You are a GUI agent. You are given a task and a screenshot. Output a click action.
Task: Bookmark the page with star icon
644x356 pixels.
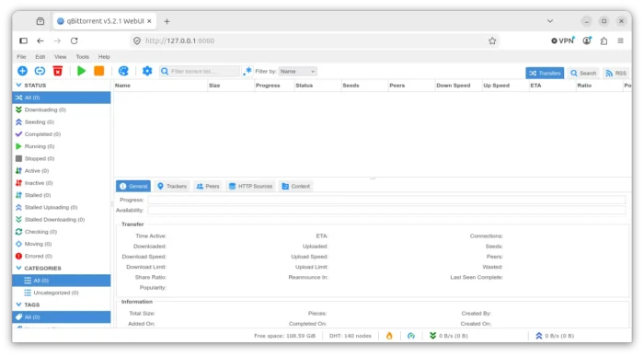pyautogui.click(x=492, y=40)
